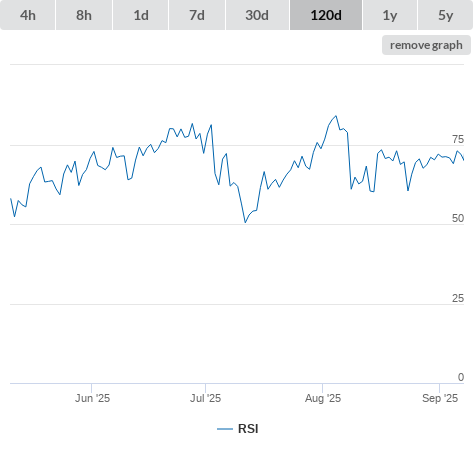
Task: Click the RSI low point in mid-July
Action: [x=245, y=222]
